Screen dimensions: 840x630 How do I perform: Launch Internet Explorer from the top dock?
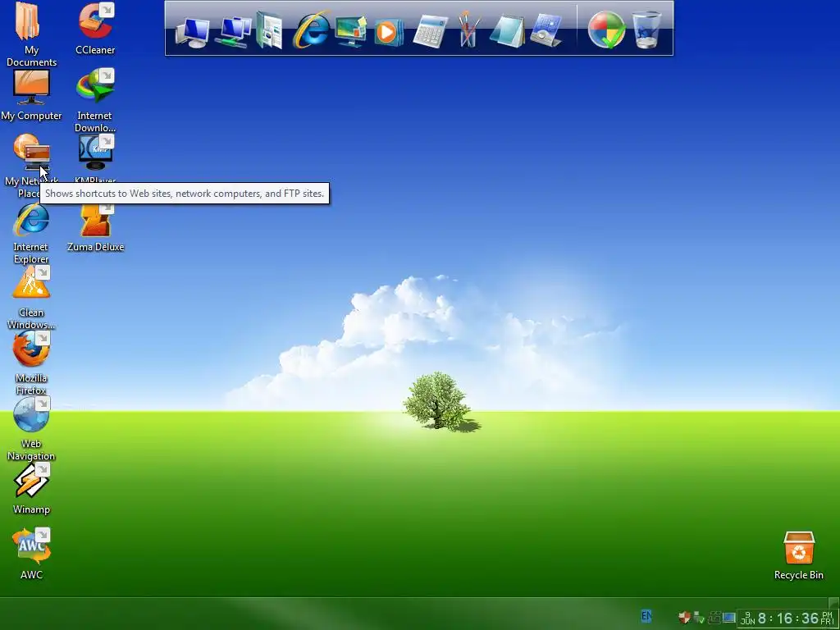click(x=311, y=30)
